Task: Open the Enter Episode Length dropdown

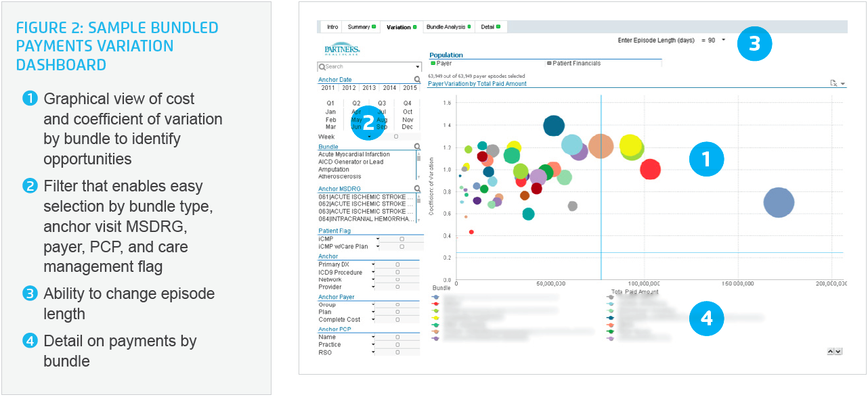Action: tap(724, 40)
